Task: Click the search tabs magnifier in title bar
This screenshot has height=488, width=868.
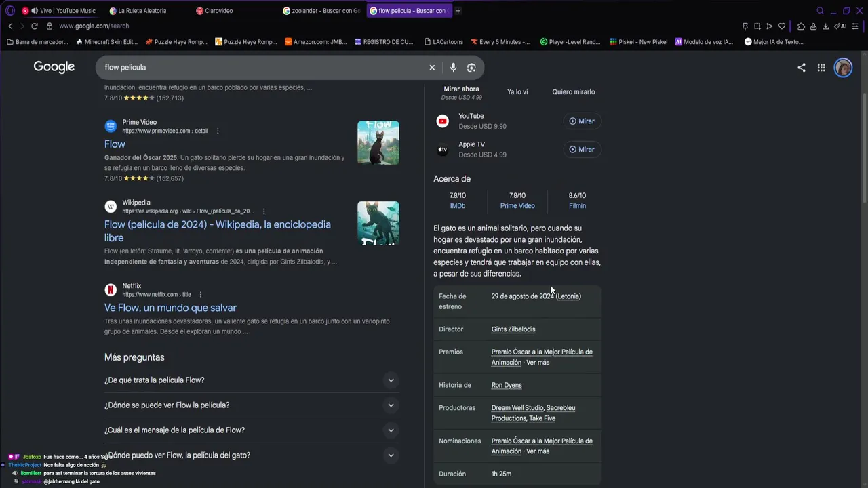Action: point(820,11)
